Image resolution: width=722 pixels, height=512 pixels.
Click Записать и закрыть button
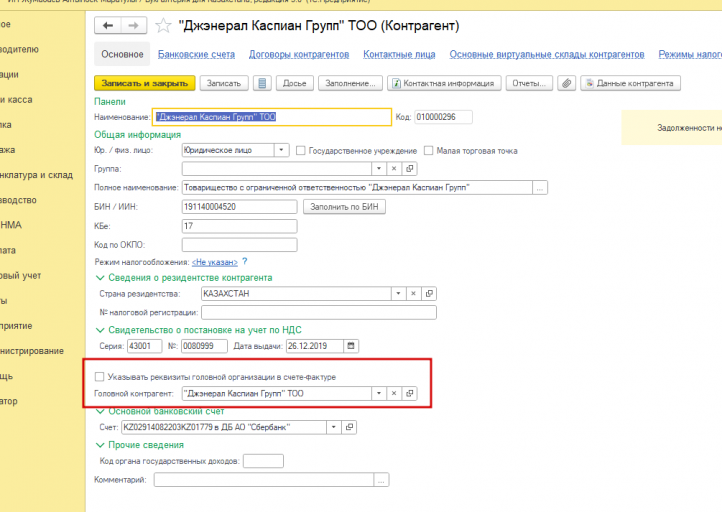point(145,83)
